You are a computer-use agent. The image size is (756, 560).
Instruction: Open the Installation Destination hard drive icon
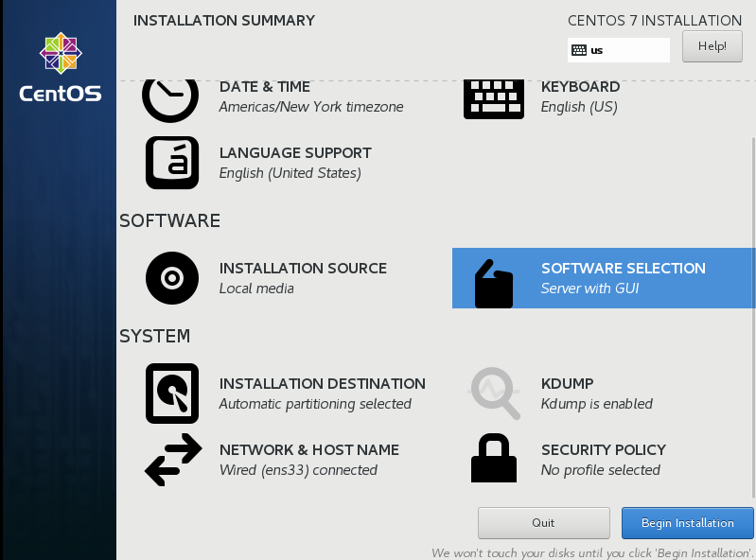pos(172,394)
